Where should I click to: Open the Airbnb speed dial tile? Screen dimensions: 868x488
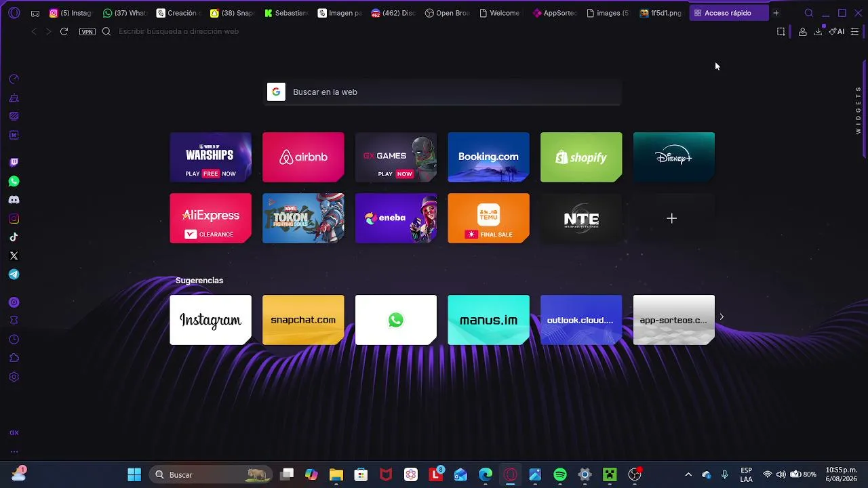(303, 157)
